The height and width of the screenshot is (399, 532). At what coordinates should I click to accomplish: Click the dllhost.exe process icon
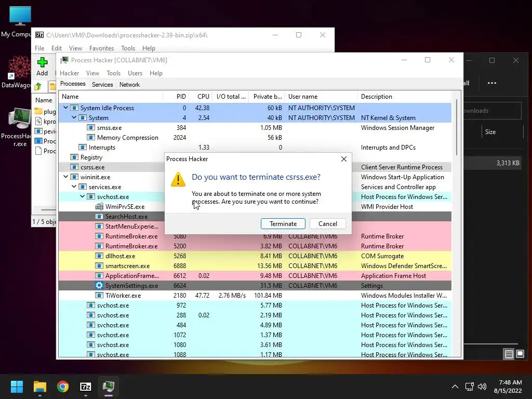click(x=99, y=256)
